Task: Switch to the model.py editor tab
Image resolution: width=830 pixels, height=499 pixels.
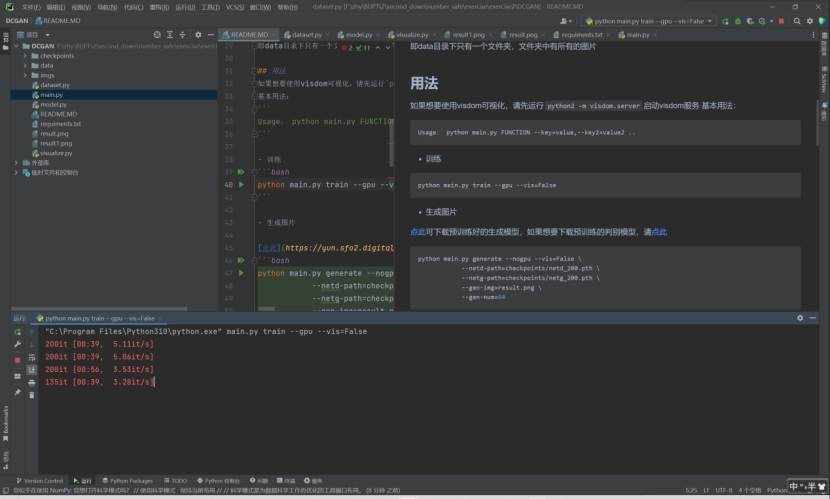Action: point(359,34)
